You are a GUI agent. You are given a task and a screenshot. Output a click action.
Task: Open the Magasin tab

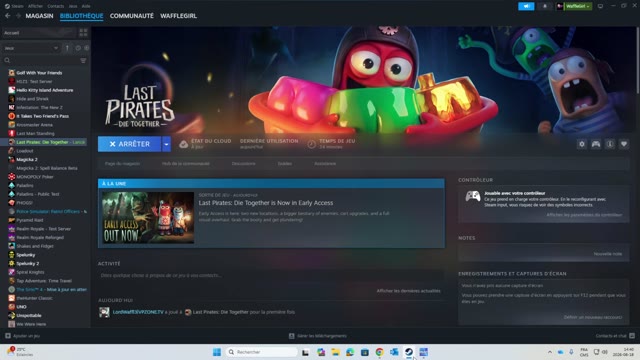tap(39, 16)
